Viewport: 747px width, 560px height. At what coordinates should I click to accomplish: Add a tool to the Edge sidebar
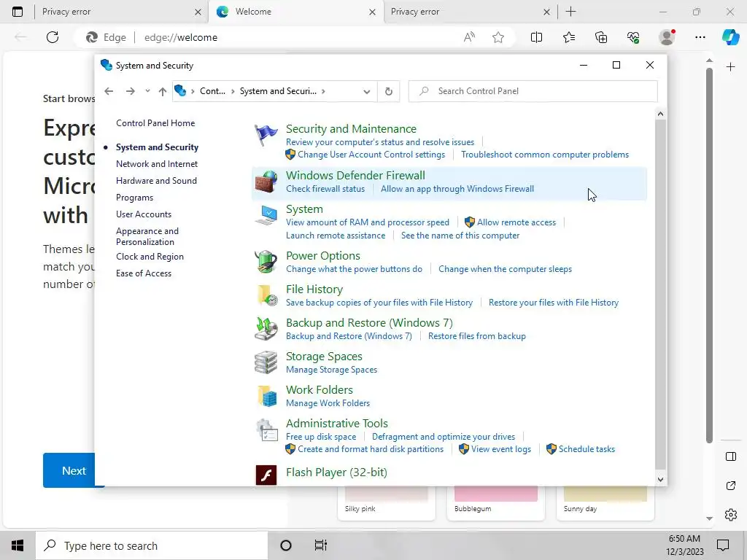(x=731, y=66)
